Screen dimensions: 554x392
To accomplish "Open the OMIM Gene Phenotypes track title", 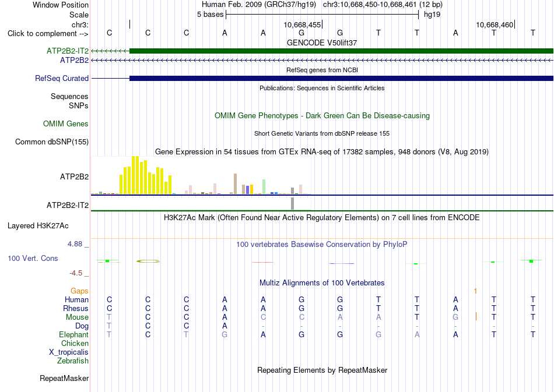I will coord(322,116).
